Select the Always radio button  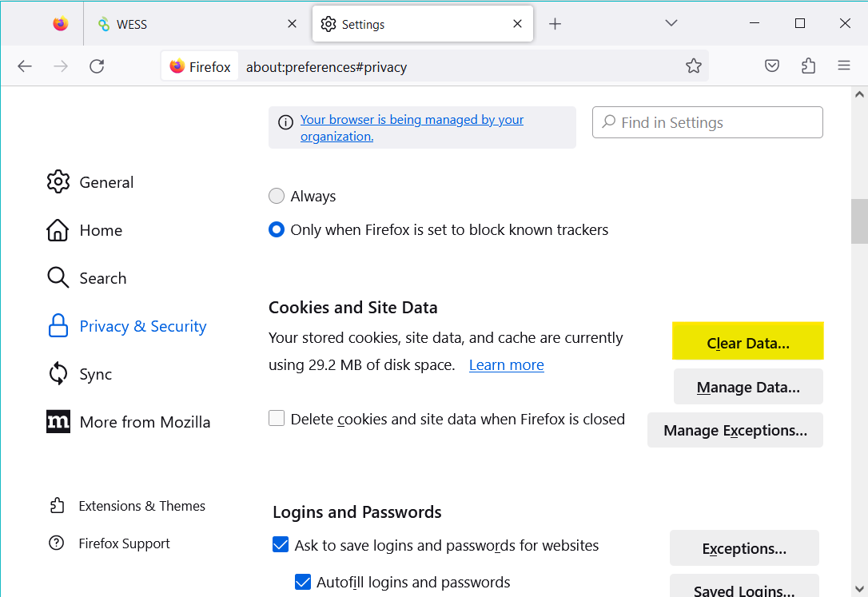click(277, 196)
